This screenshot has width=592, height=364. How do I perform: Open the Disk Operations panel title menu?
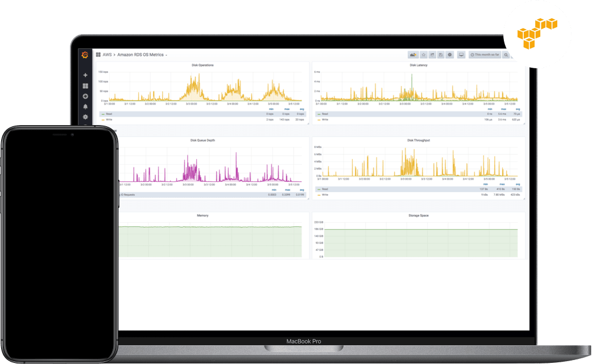pyautogui.click(x=203, y=65)
